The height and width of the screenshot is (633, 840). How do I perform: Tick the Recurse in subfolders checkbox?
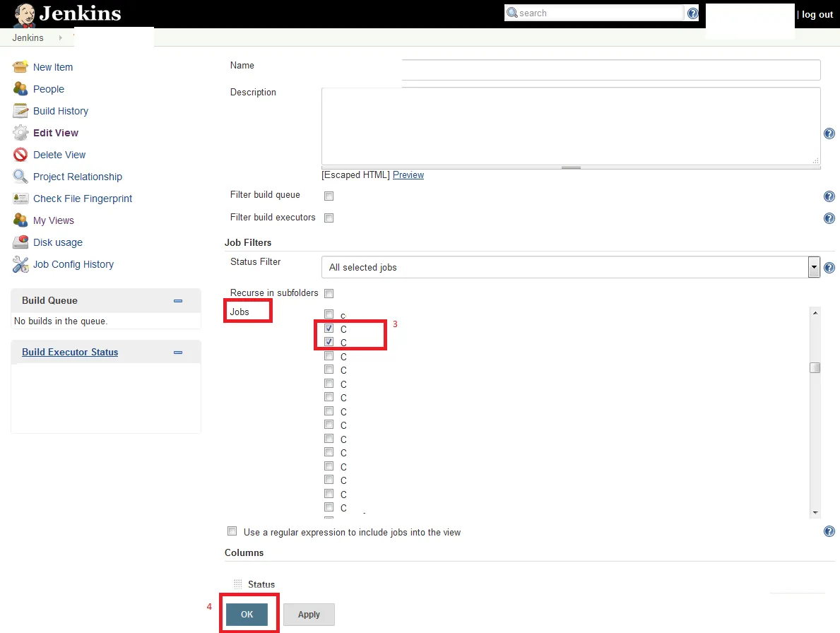[329, 293]
